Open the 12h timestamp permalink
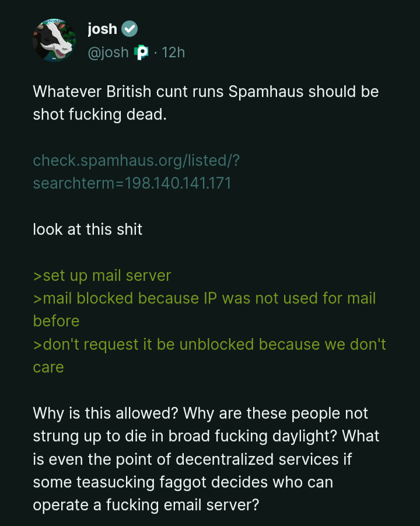420x526 pixels. [x=173, y=53]
